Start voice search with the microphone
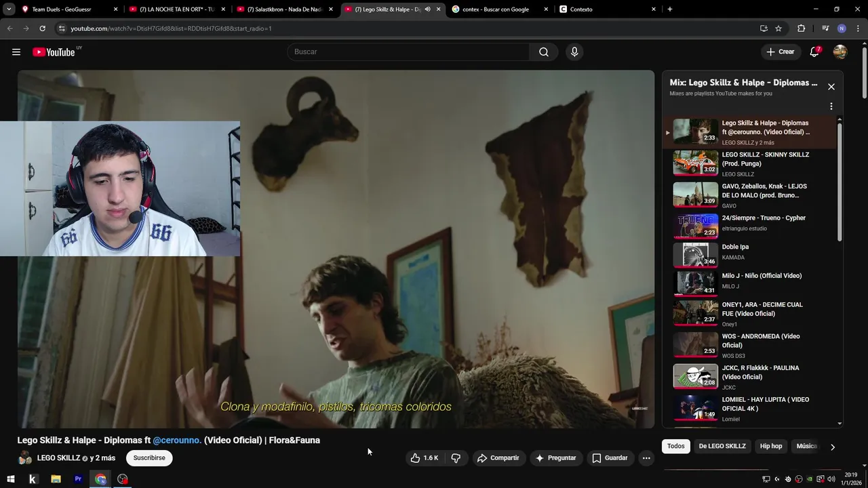This screenshot has height=488, width=868. point(574,52)
